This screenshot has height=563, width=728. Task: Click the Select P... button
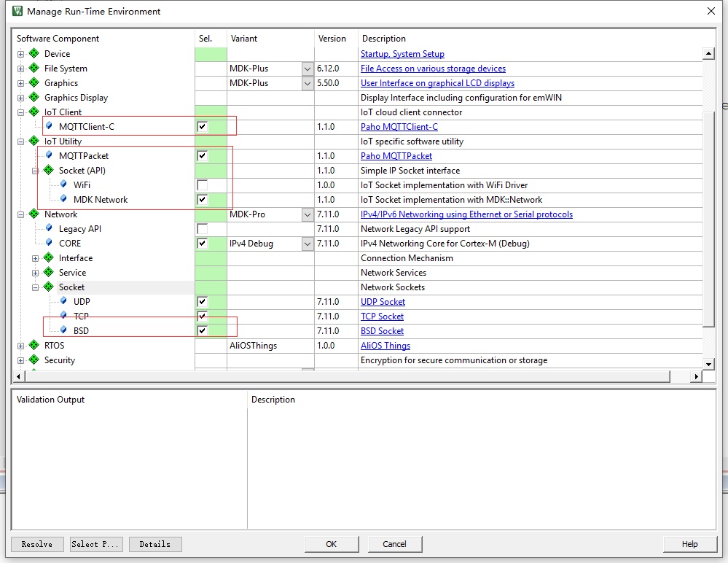(97, 544)
